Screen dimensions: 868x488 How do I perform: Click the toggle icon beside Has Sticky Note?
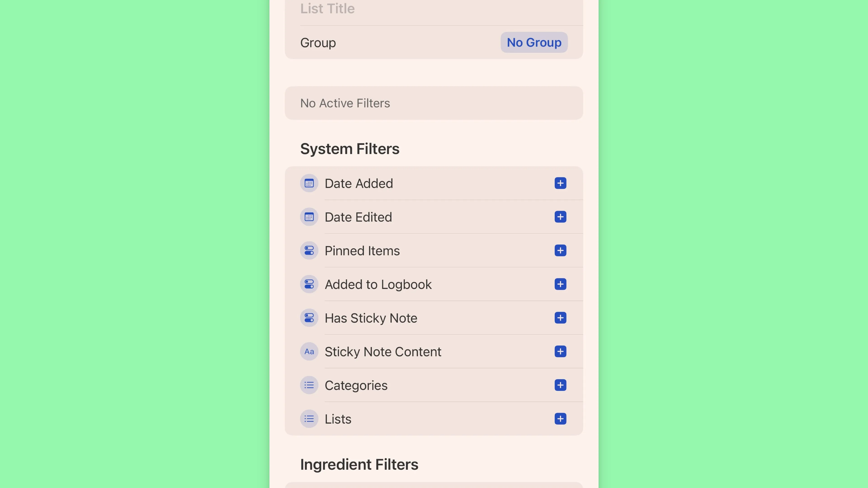click(x=309, y=318)
